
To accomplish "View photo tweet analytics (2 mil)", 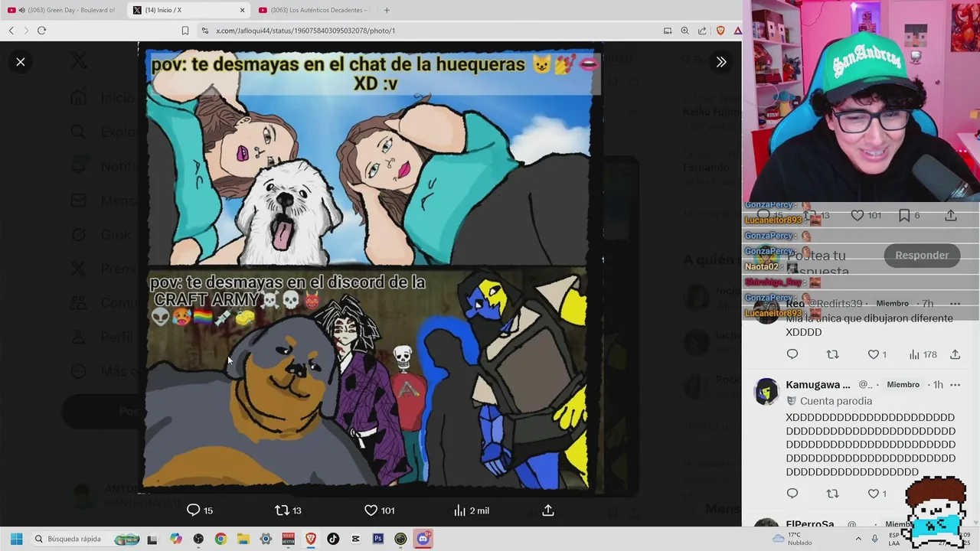I will pyautogui.click(x=471, y=510).
